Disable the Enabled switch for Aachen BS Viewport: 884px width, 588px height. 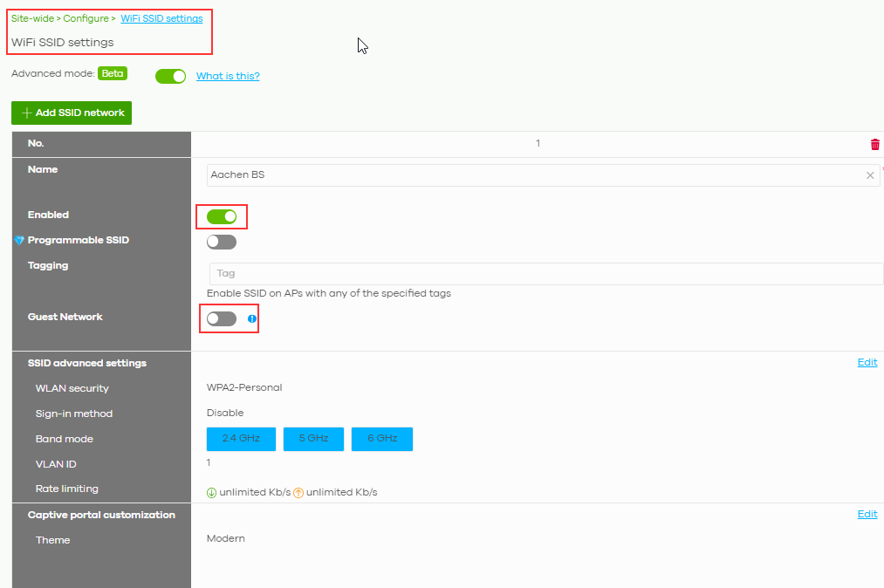pos(222,216)
